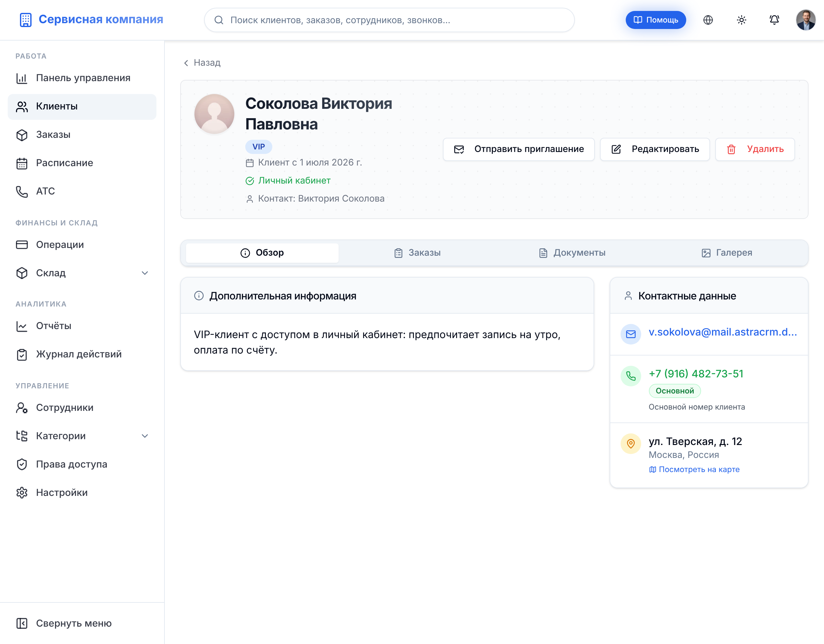Click the АТС phone icon in sidebar
Viewport: 824px width, 644px height.
click(22, 191)
